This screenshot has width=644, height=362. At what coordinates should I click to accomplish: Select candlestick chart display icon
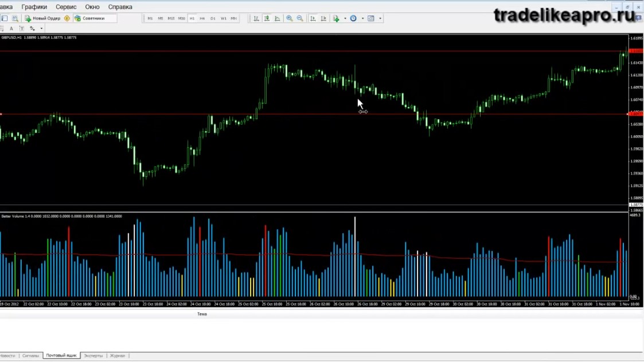coord(267,18)
